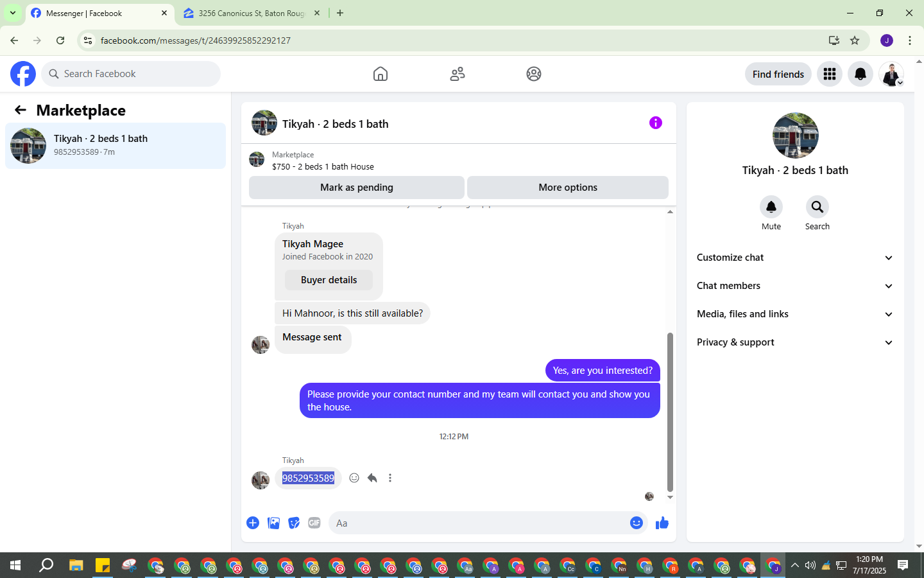Image resolution: width=924 pixels, height=578 pixels.
Task: Reload the page in Chrome
Action: point(60,40)
